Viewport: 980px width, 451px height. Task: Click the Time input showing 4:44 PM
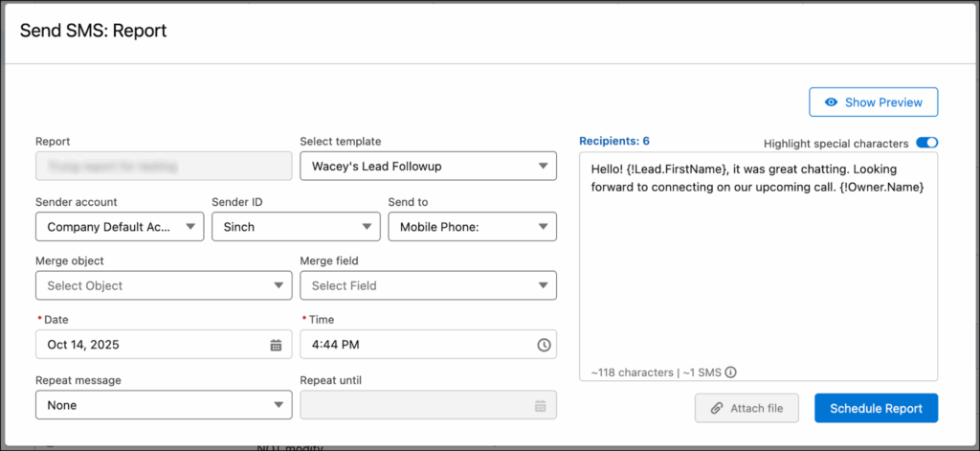[412, 345]
